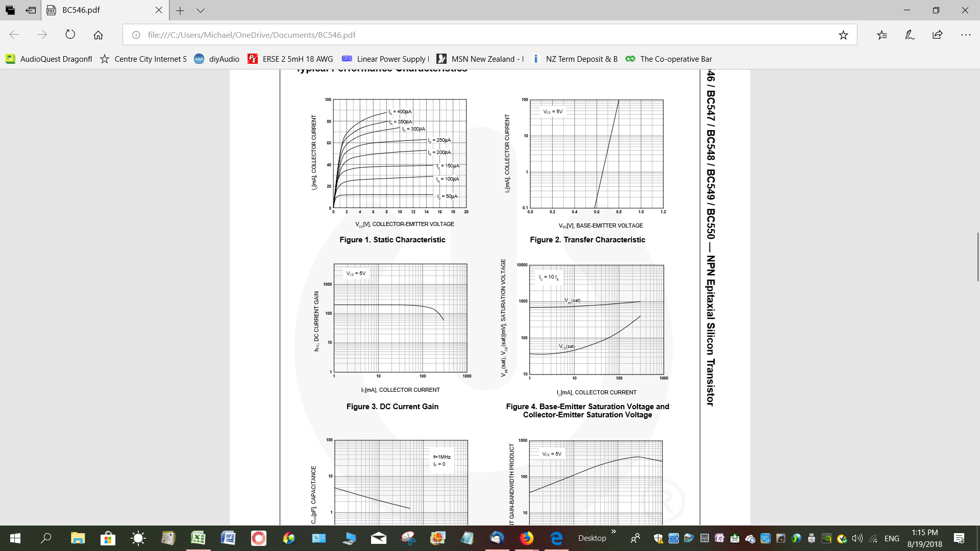Open Notepad from the taskbar
This screenshot has width=980, height=551.
click(467, 538)
